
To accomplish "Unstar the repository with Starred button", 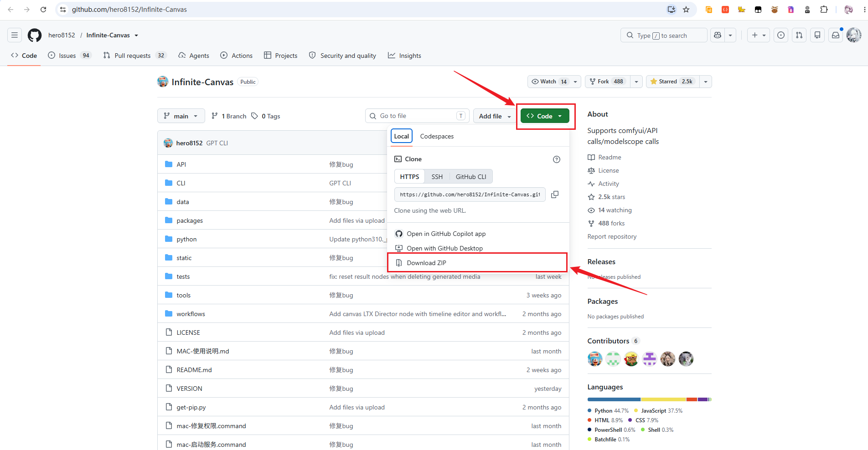I will (672, 82).
